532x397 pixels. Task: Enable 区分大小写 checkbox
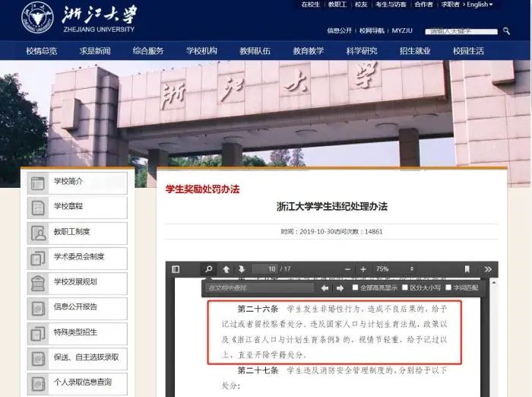[x=405, y=287]
